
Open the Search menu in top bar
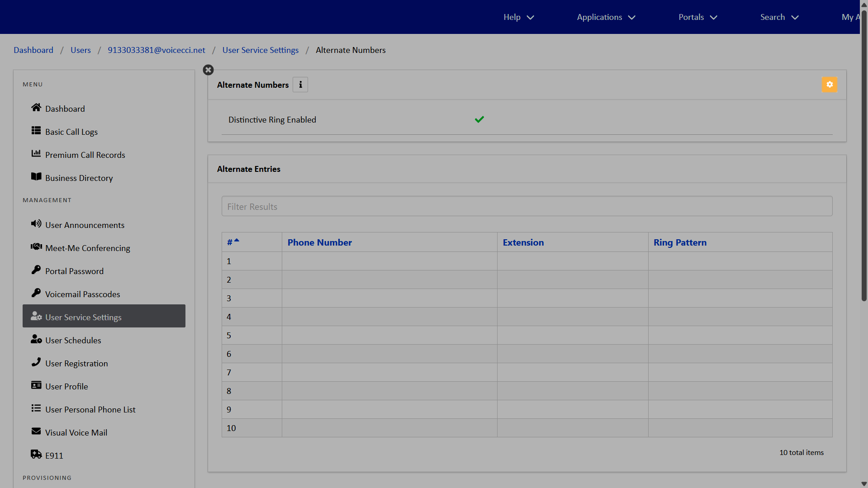[x=779, y=17]
